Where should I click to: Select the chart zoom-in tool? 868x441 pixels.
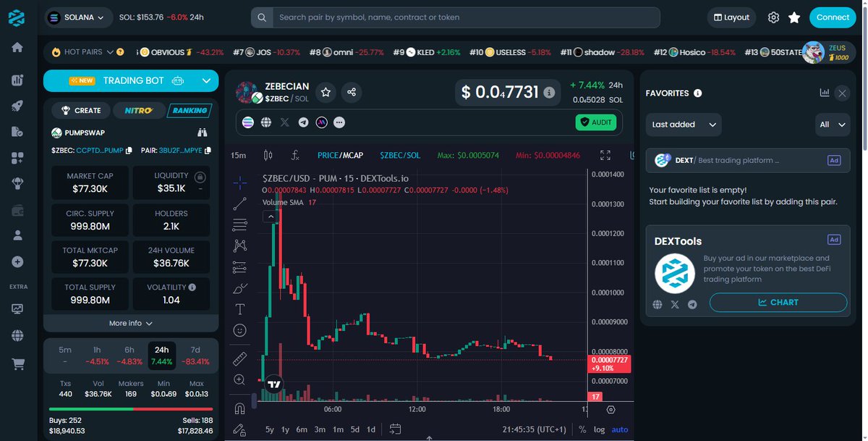pyautogui.click(x=239, y=379)
